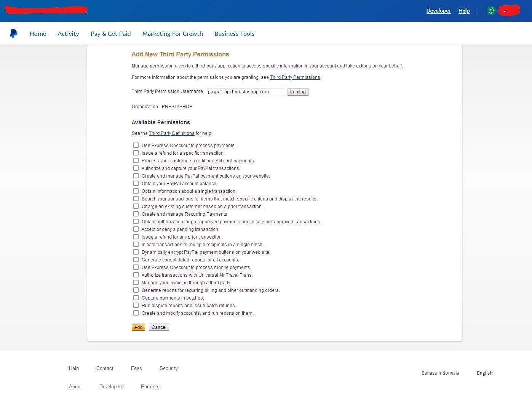The image size is (532, 399).
Task: Open the green account status icon
Action: pos(491,11)
